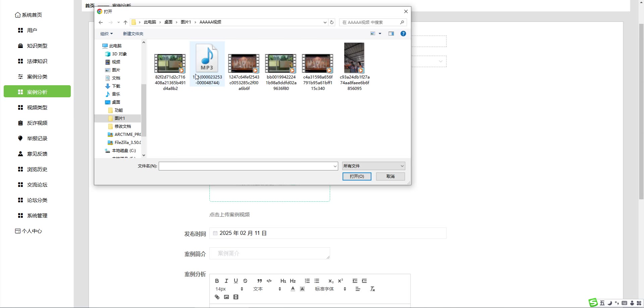Refresh the folder using the address bar icon
This screenshot has width=644, height=308.
(x=332, y=22)
